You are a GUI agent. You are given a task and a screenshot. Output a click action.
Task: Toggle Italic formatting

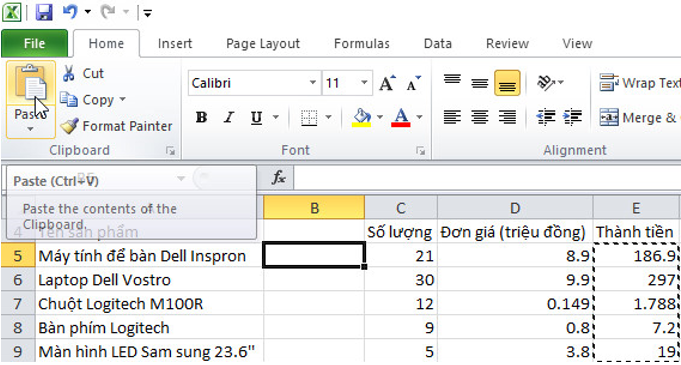(229, 117)
